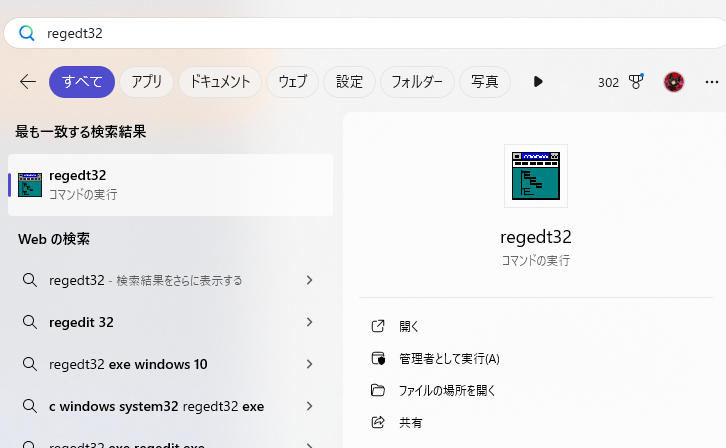Click the 最も一致する検索結果 header
The width and height of the screenshot is (726, 448).
tap(81, 132)
